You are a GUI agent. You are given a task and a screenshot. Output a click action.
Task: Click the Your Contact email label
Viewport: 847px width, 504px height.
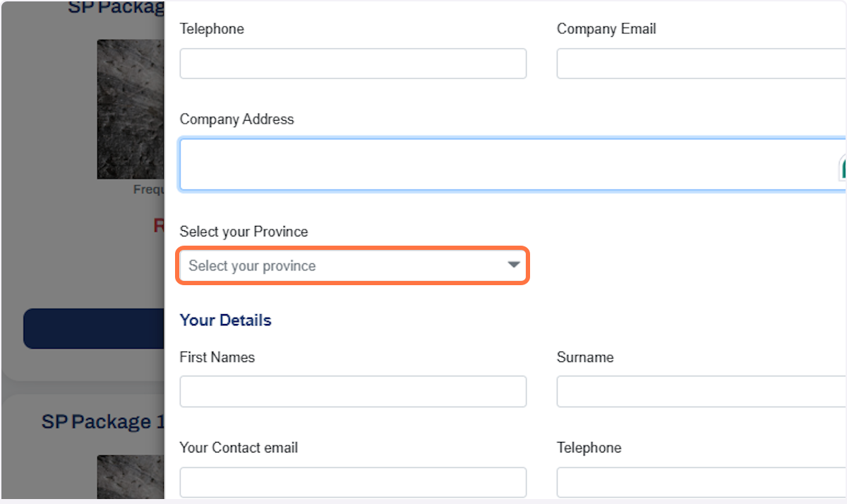pyautogui.click(x=239, y=448)
